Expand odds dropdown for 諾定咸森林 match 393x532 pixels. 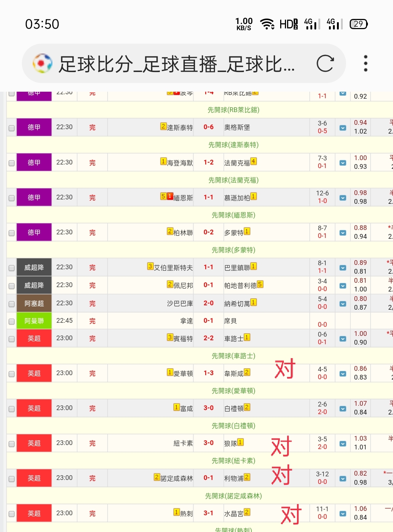(343, 479)
